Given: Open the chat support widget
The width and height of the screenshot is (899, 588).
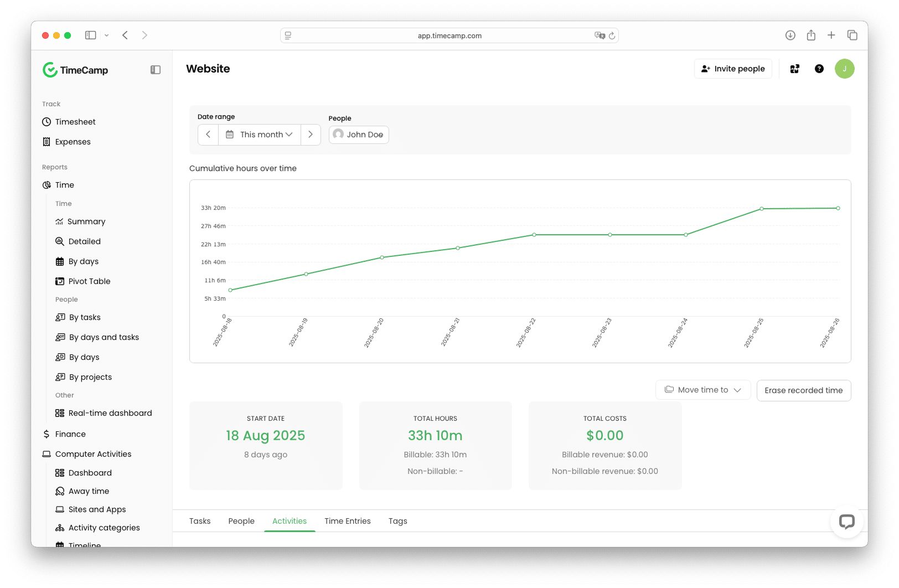Looking at the screenshot, I should (x=847, y=521).
